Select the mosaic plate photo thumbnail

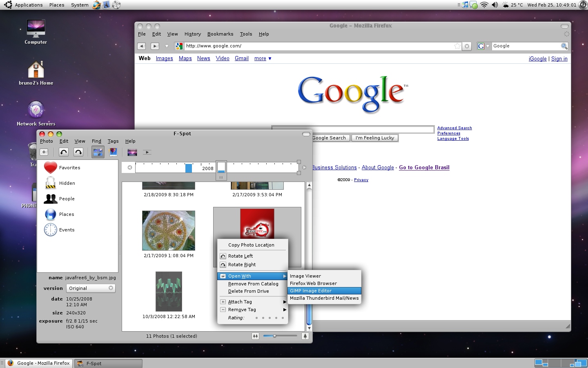pyautogui.click(x=169, y=231)
